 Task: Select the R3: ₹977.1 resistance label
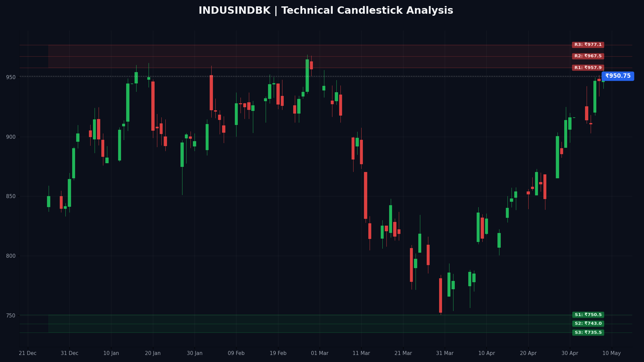[588, 45]
